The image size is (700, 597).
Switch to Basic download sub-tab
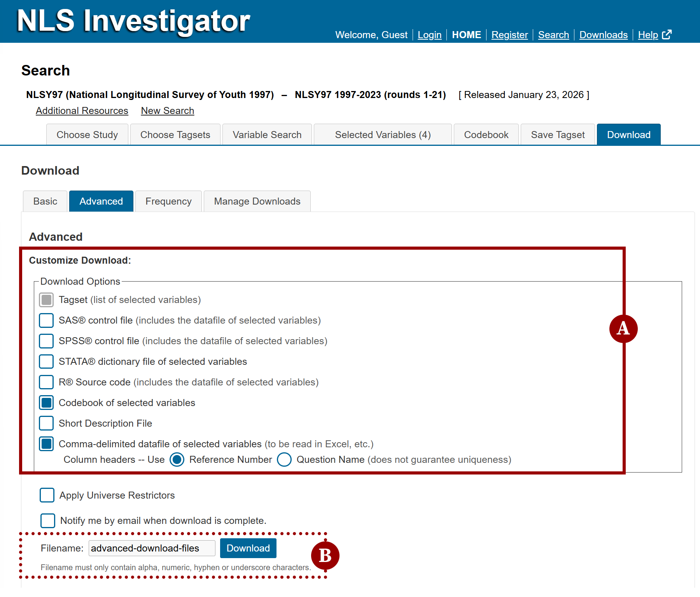[x=45, y=201]
